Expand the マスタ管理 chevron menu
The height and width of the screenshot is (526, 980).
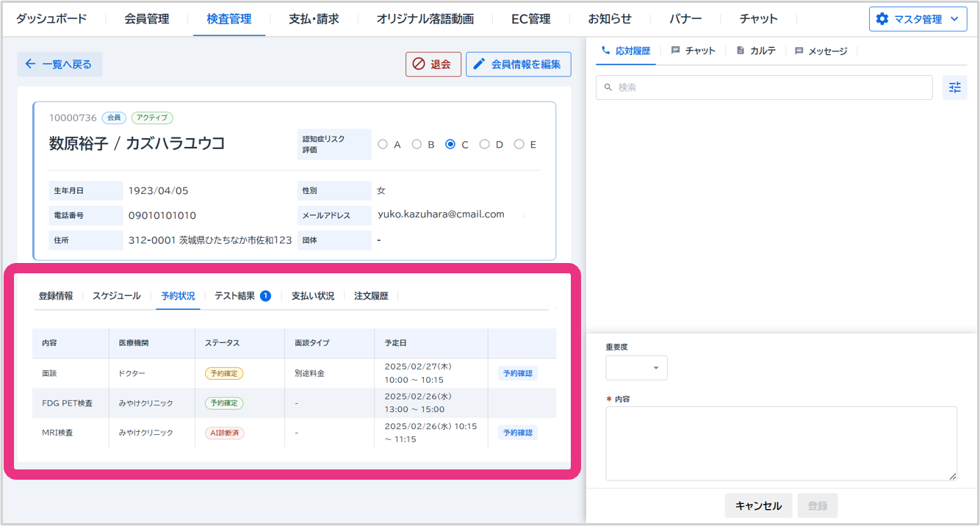[x=954, y=19]
